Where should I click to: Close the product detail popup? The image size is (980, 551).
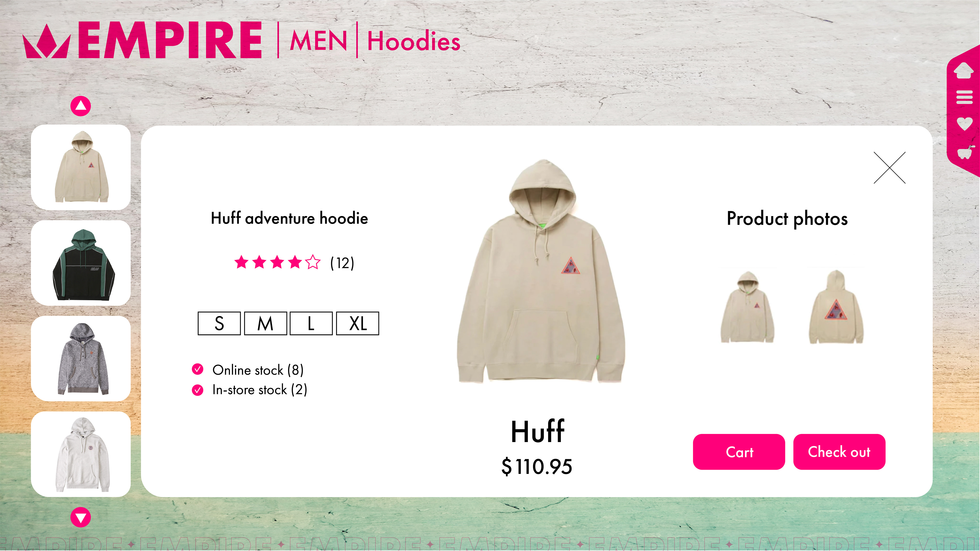(889, 168)
